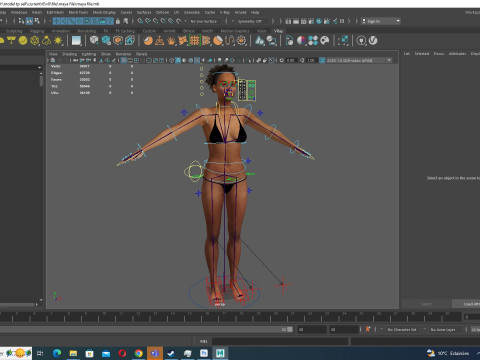Click the left panel vertical scrollbar
The width and height of the screenshot is (480, 360).
[41, 81]
